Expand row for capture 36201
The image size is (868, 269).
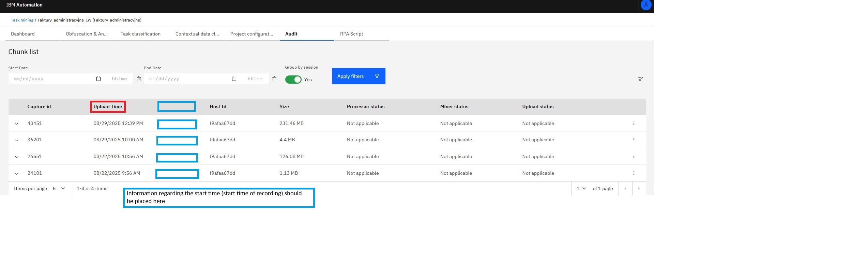[17, 140]
